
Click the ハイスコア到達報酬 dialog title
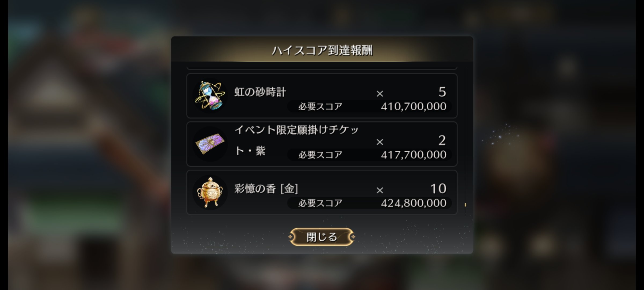[x=322, y=50]
